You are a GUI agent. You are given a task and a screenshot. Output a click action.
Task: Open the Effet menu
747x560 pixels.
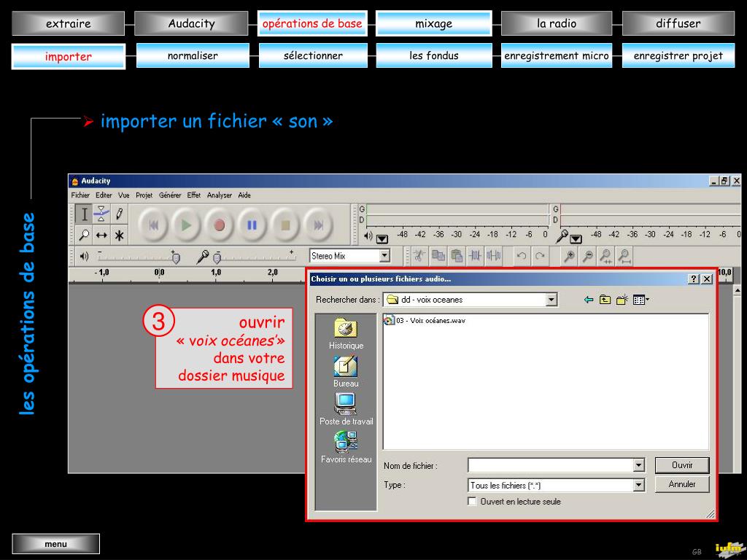[x=194, y=195]
